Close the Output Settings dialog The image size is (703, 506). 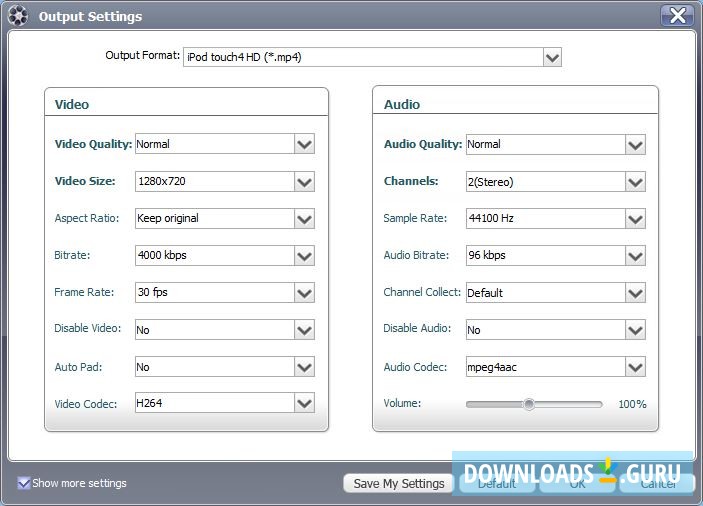coord(677,15)
